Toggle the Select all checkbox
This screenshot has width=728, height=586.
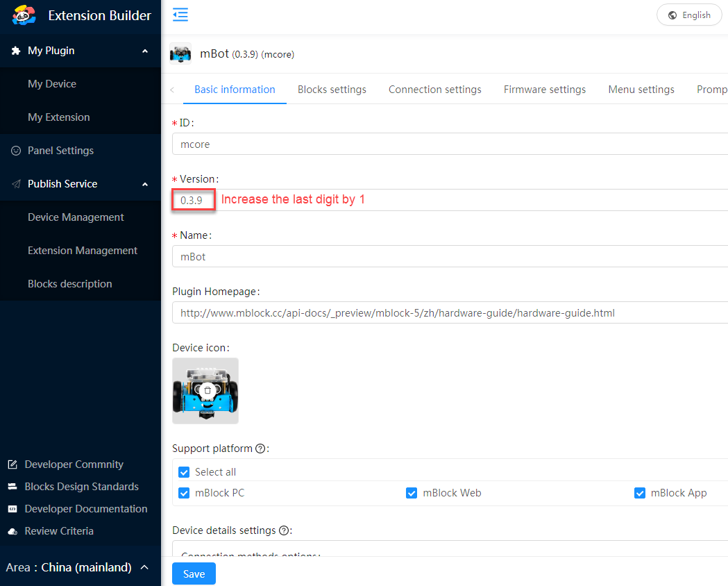184,472
